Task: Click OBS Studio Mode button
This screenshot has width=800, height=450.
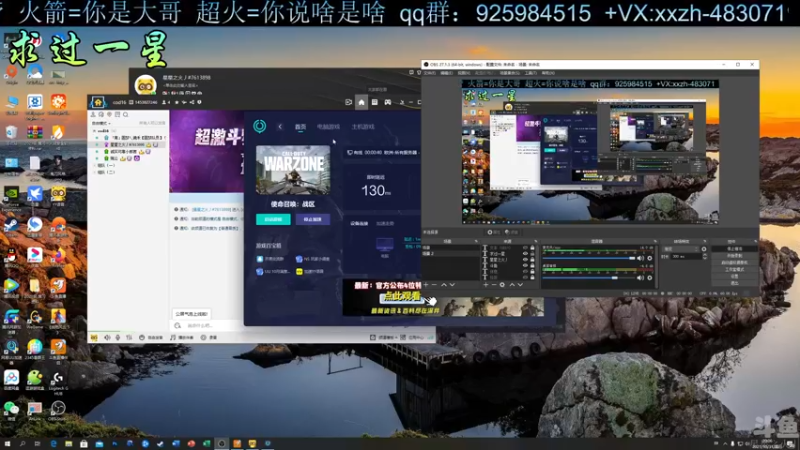Action: [x=734, y=269]
